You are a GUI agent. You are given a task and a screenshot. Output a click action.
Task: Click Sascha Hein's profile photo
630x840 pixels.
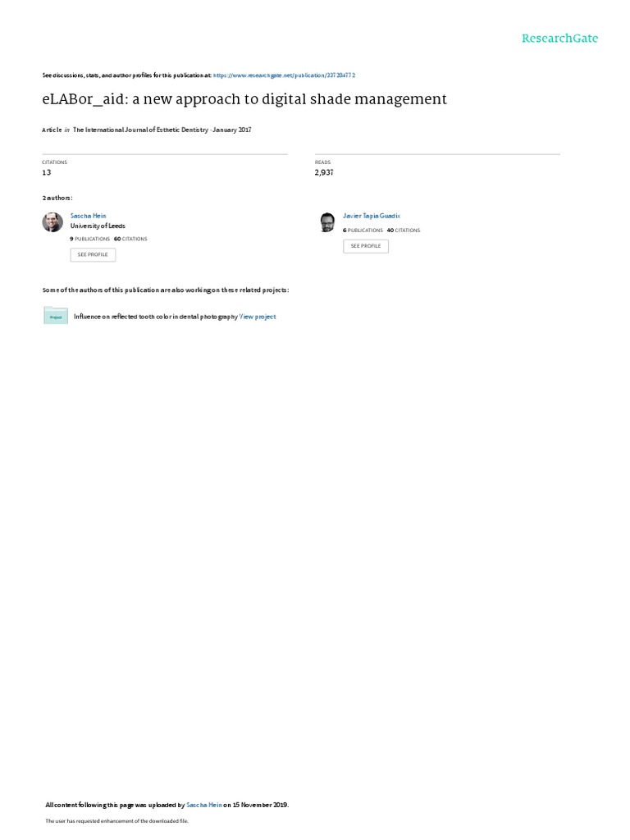click(52, 221)
